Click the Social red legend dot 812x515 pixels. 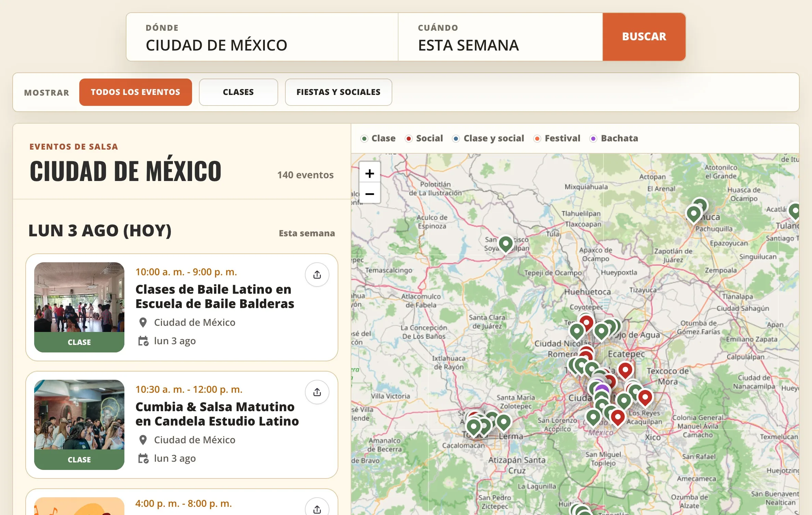408,138
